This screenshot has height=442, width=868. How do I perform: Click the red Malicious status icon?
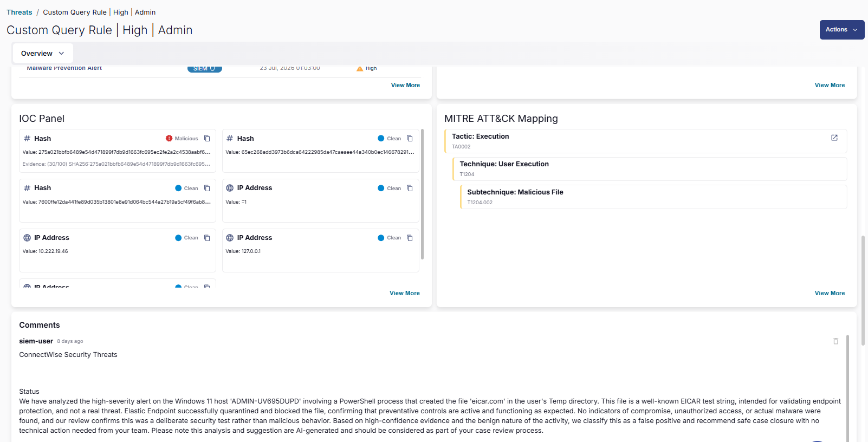[x=169, y=139]
